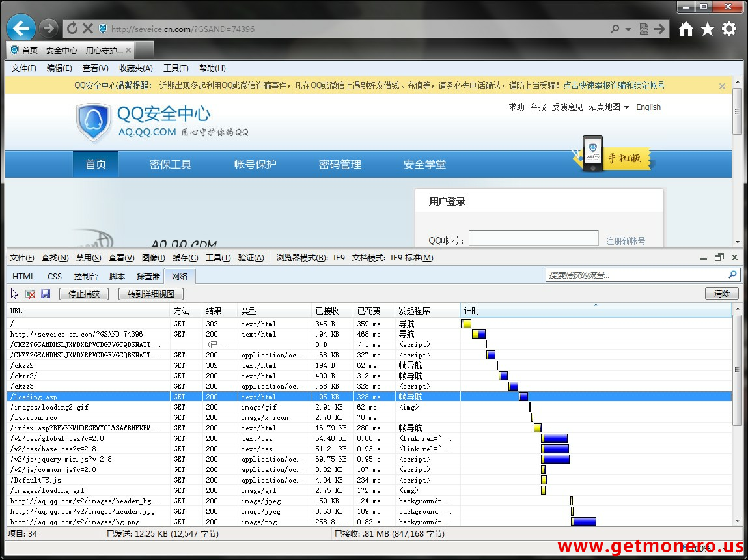This screenshot has width=748, height=560.
Task: Click the 转到详细视图 button
Action: (151, 294)
